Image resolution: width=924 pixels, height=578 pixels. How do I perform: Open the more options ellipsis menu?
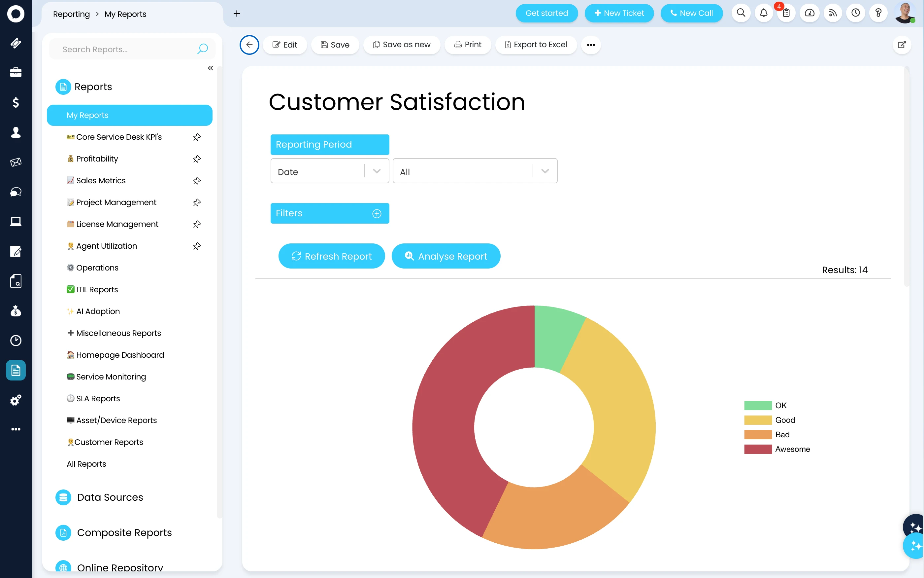[591, 45]
